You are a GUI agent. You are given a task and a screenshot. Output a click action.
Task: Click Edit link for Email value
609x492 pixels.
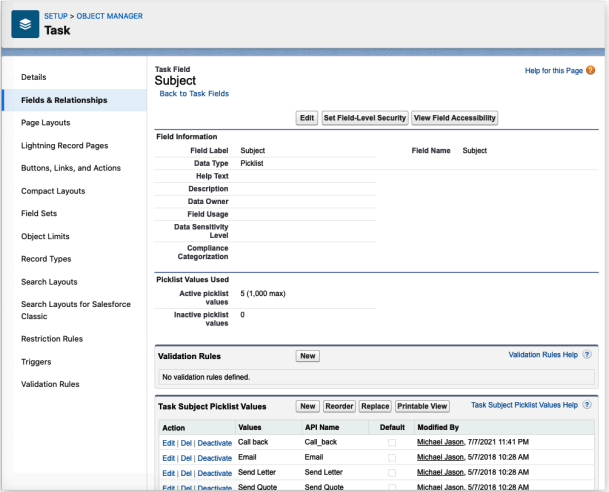point(169,458)
